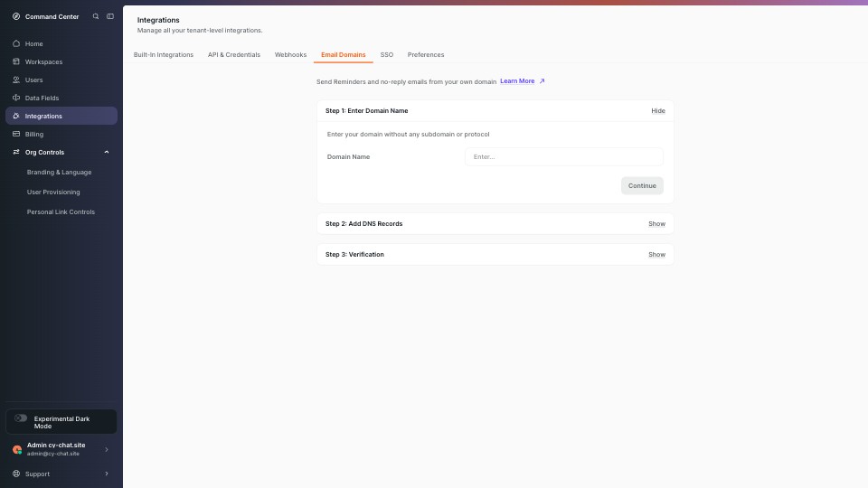This screenshot has width=868, height=488.
Task: Click the Workspaces icon in sidebar
Action: 16,61
